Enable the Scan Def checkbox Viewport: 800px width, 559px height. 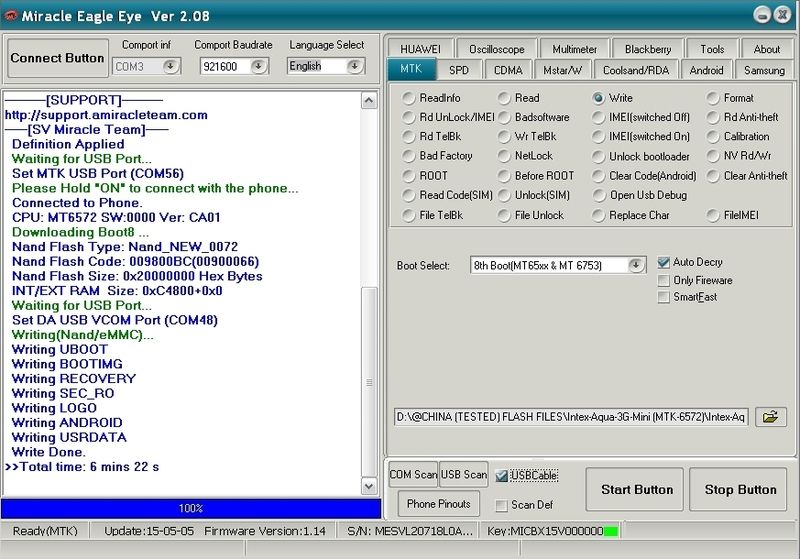(x=502, y=505)
